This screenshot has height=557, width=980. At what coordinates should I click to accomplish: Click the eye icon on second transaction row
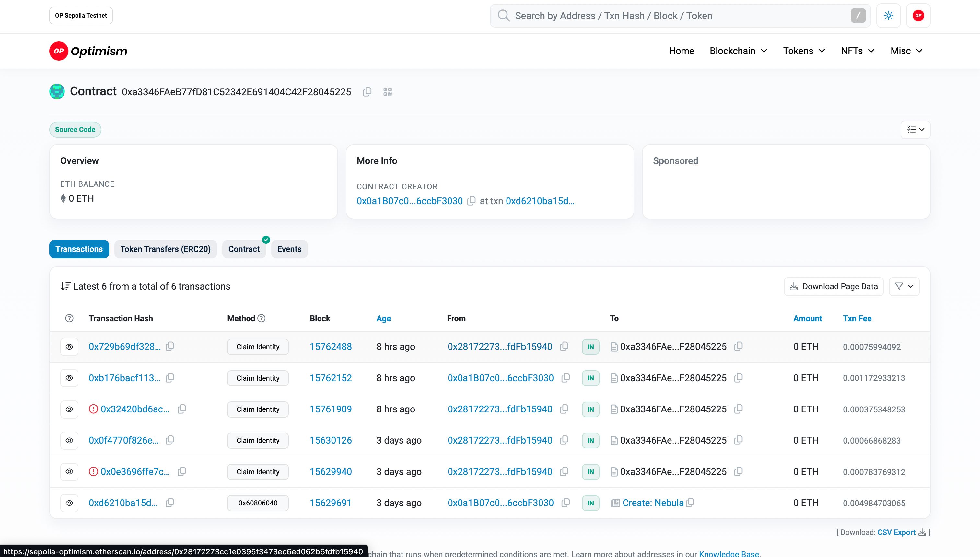coord(69,378)
